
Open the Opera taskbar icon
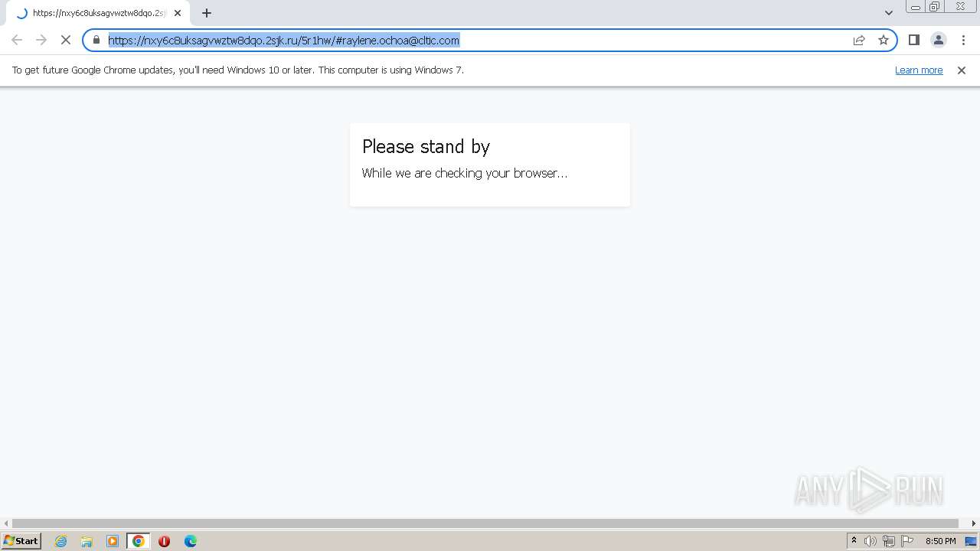[164, 541]
